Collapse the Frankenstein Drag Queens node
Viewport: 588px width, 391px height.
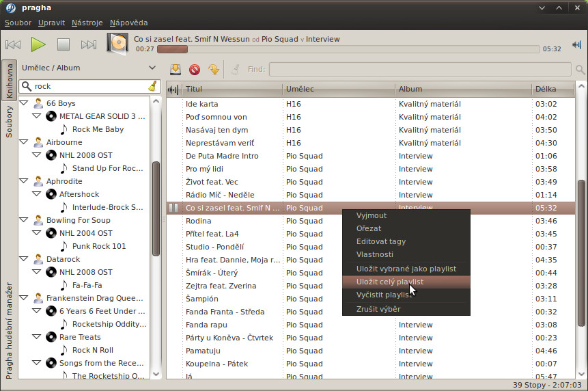coord(24,298)
